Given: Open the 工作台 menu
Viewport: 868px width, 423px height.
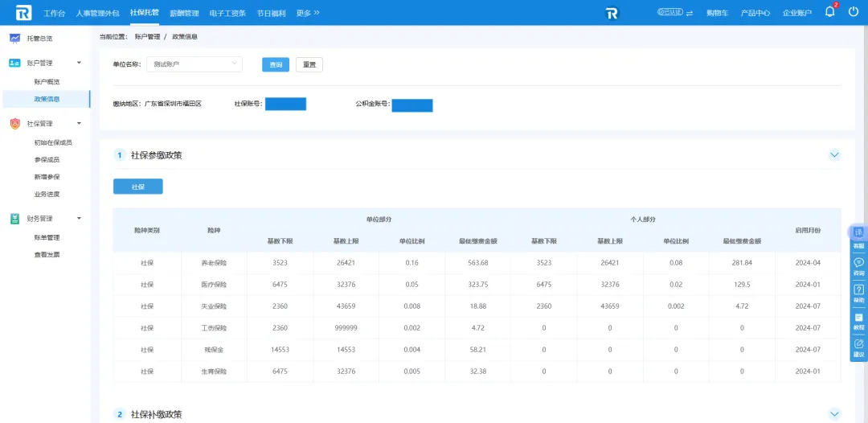Looking at the screenshot, I should click(x=53, y=14).
